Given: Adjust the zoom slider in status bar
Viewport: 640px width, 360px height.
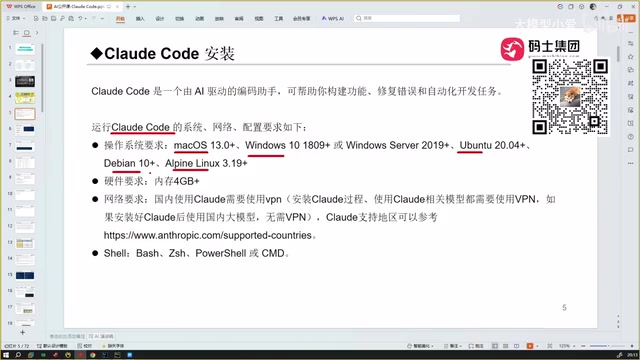Looking at the screenshot, I should [607, 346].
